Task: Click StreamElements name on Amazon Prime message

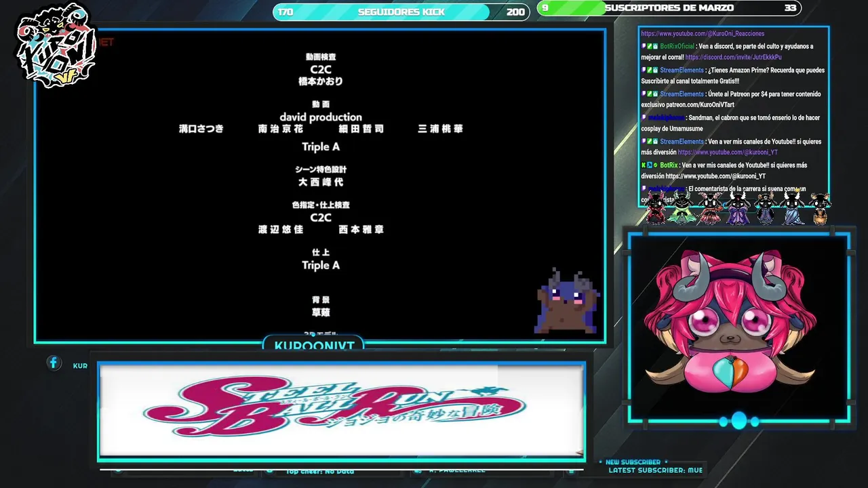Action: tap(682, 70)
